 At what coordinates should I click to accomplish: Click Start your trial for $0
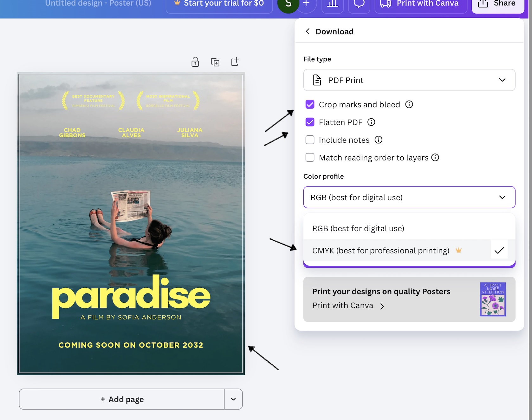click(x=219, y=3)
